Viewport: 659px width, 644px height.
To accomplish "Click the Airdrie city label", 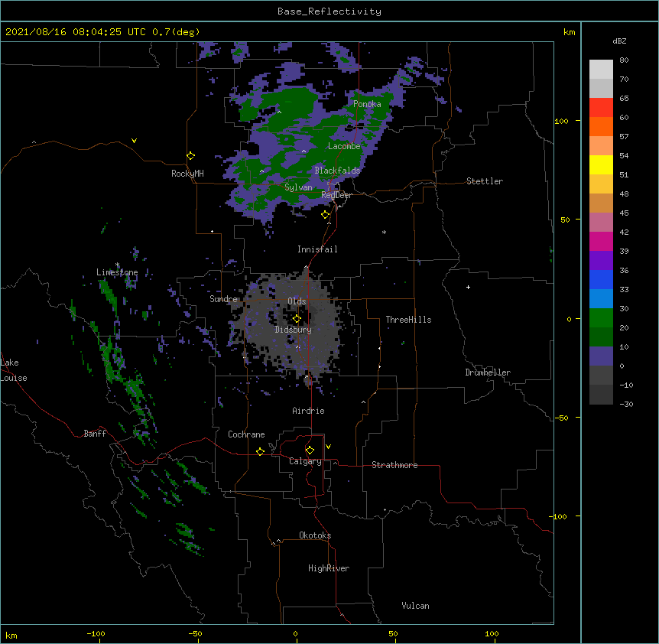I will coord(308,411).
